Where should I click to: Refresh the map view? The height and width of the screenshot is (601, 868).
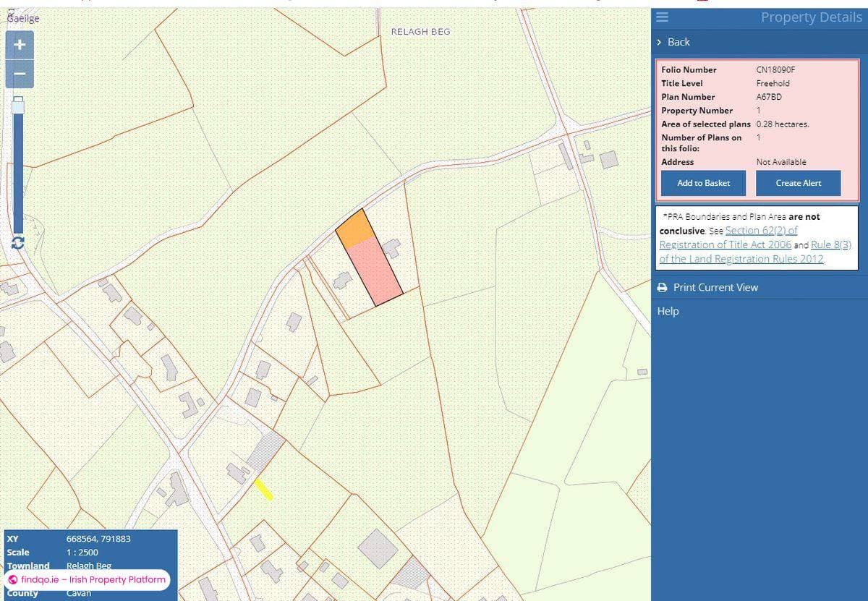pos(17,243)
